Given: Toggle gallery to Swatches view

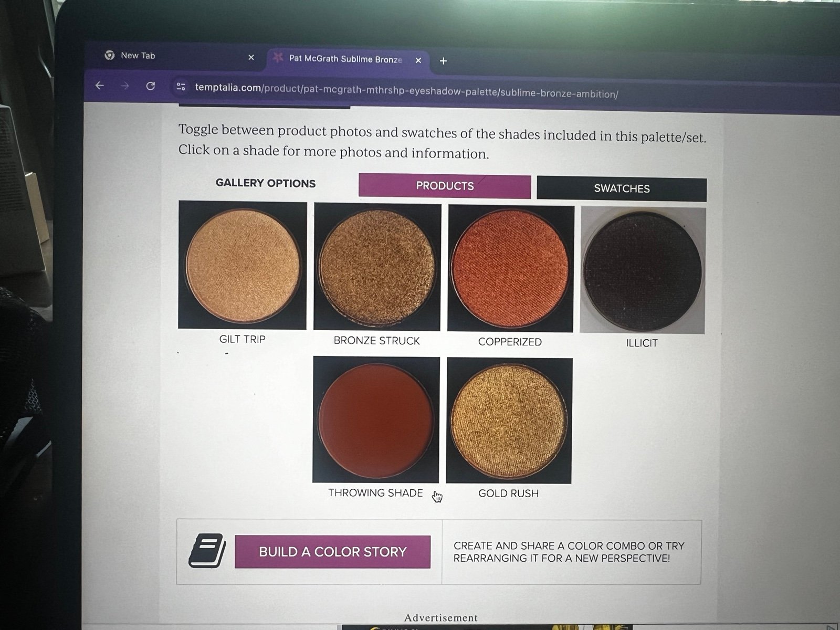Looking at the screenshot, I should pos(622,188).
